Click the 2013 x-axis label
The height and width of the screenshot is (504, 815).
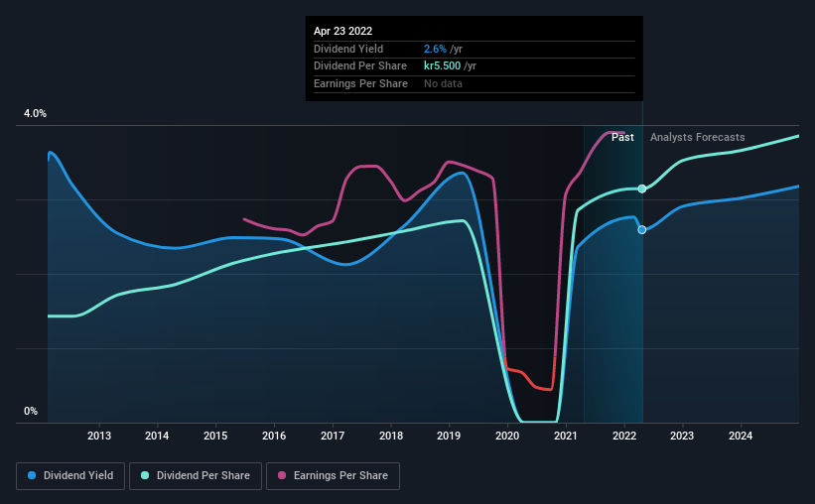pyautogui.click(x=98, y=436)
